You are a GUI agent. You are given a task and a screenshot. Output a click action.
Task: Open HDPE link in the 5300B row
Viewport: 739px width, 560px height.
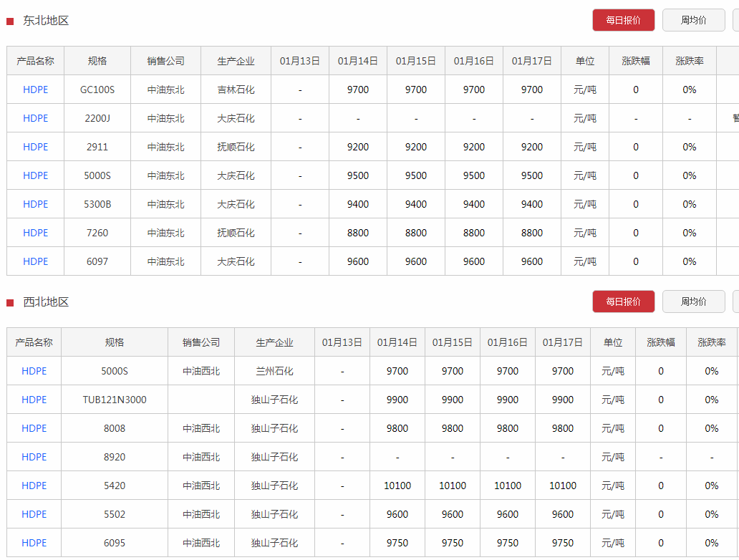[35, 204]
